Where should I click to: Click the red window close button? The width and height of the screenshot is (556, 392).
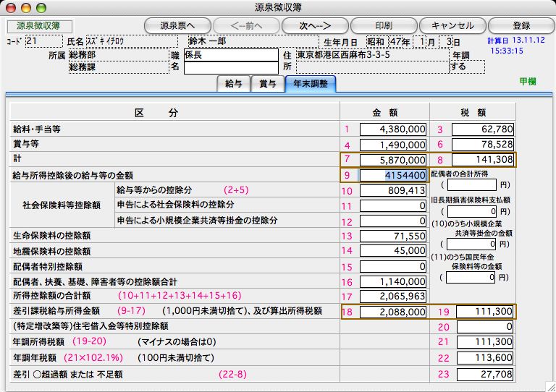[x=10, y=7]
